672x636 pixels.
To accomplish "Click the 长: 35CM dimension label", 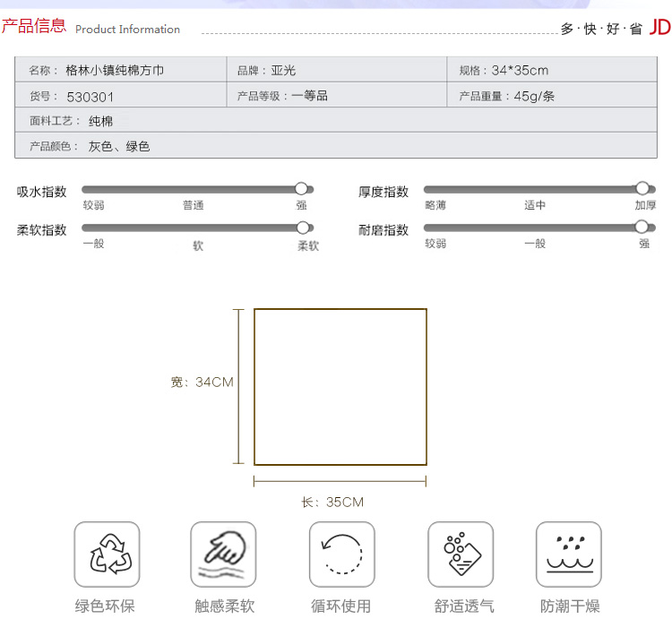I will tap(332, 502).
